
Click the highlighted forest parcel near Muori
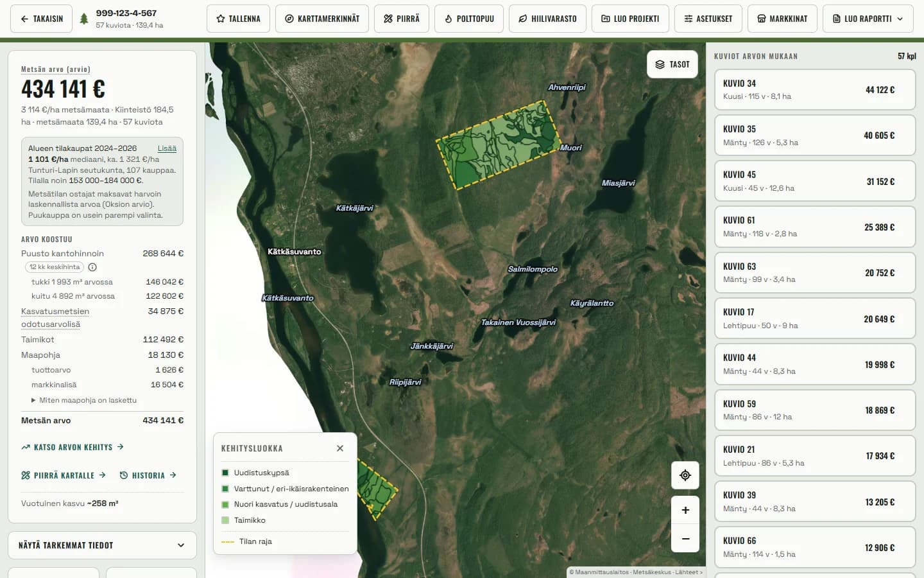point(499,144)
